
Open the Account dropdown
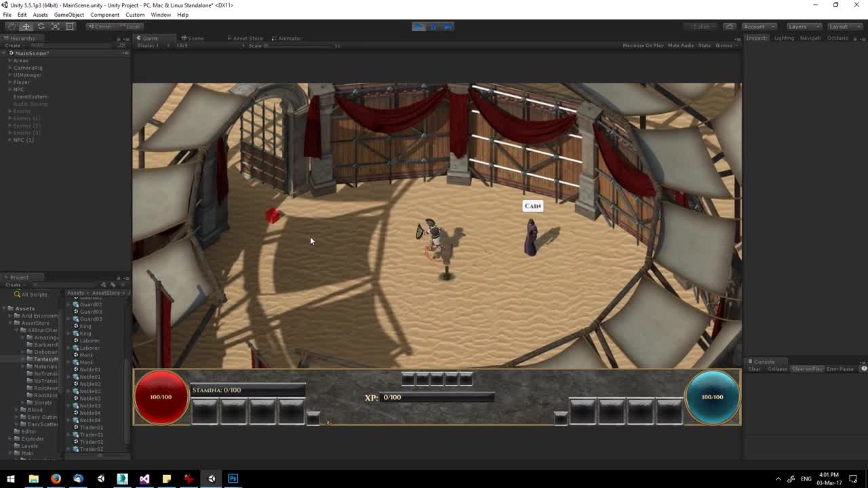758,26
